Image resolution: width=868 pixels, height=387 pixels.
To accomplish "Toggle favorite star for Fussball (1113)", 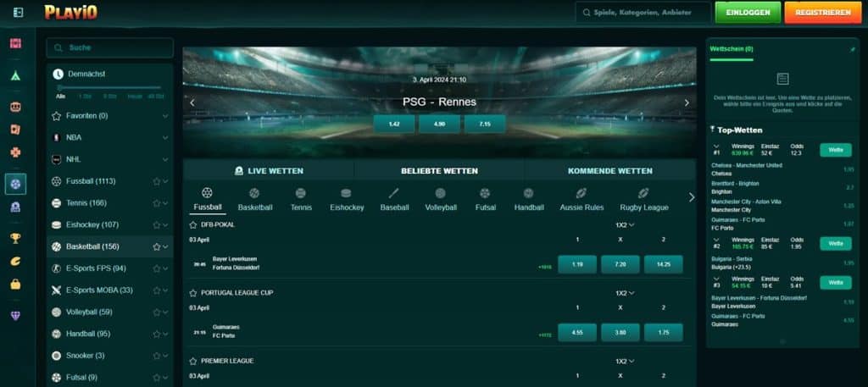I will (156, 181).
